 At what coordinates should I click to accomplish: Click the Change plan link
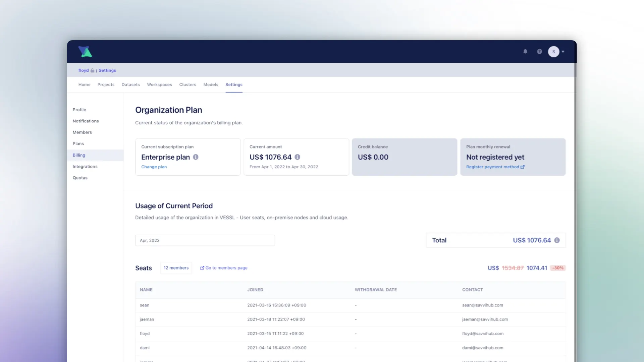(x=154, y=167)
